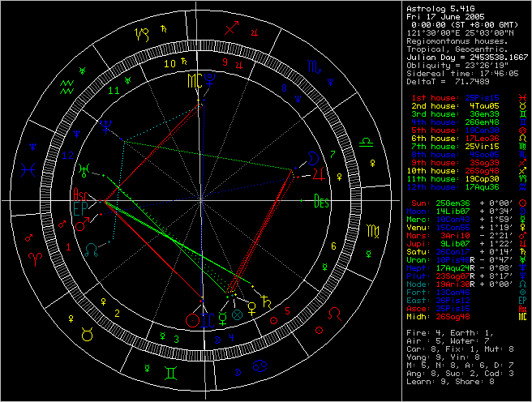The width and height of the screenshot is (532, 402).
Task: Click the Moon glyph inside the chart wheel
Action: click(312, 158)
